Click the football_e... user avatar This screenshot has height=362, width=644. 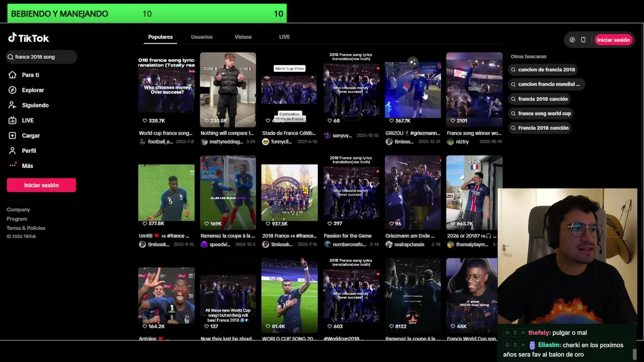[x=142, y=142]
